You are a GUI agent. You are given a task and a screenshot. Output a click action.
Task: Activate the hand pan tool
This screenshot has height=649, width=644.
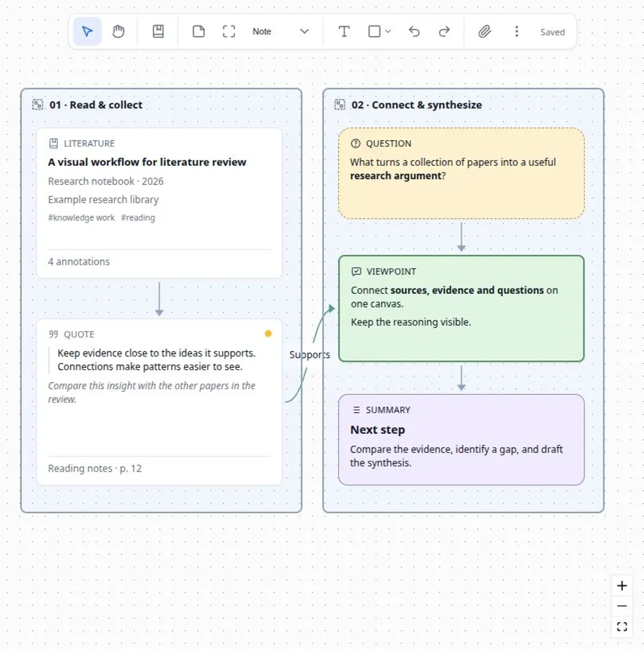(118, 31)
